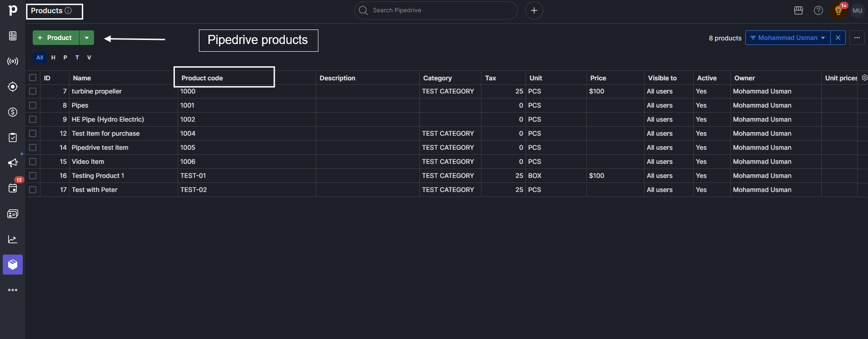Open the Test with Peter product
The width and height of the screenshot is (868, 339).
[94, 190]
